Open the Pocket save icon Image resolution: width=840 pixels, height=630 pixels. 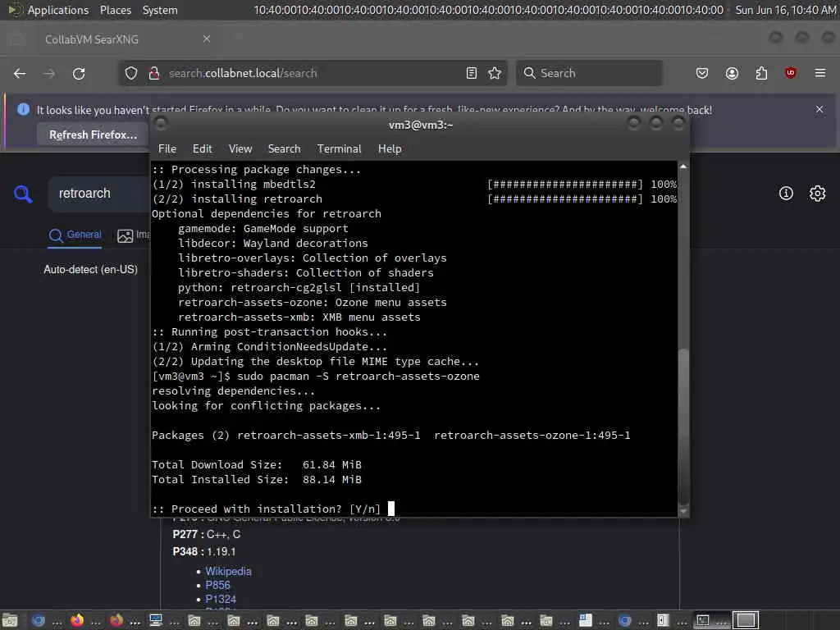click(x=702, y=73)
